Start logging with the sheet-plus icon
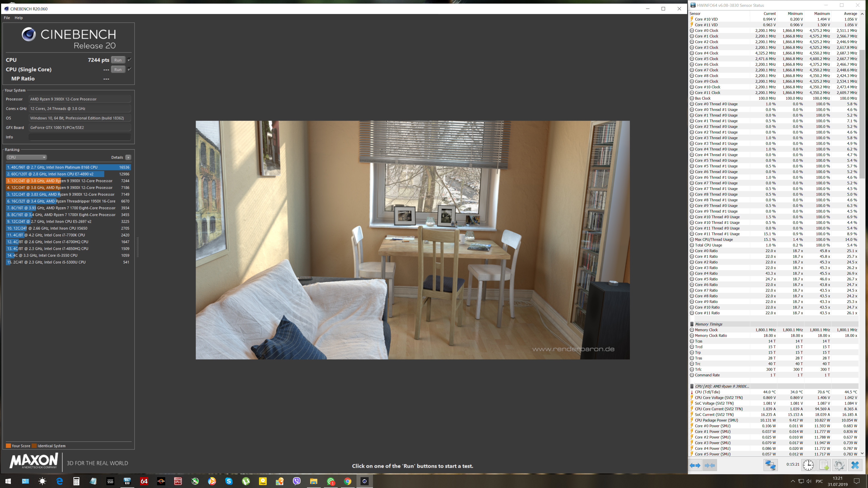 [x=824, y=465]
